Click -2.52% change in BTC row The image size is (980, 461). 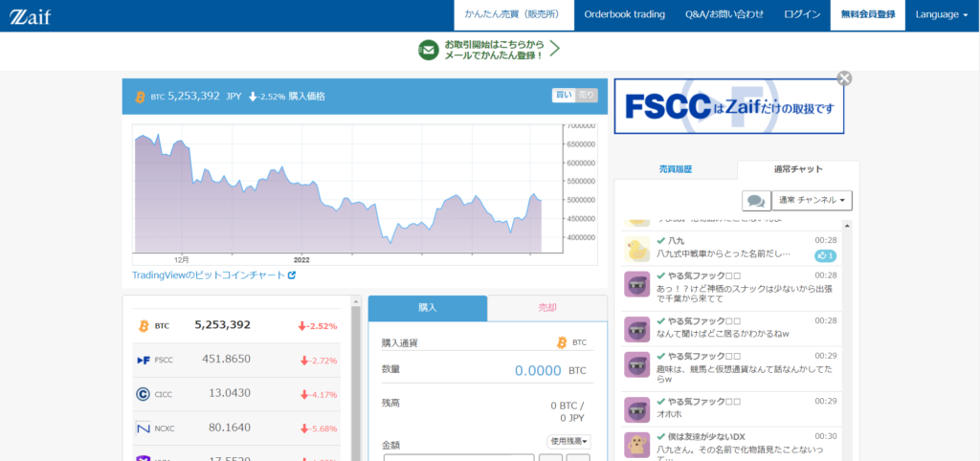click(318, 326)
